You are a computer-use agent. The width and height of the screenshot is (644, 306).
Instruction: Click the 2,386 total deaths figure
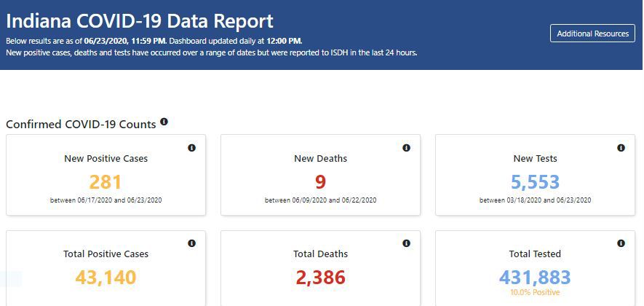(321, 278)
